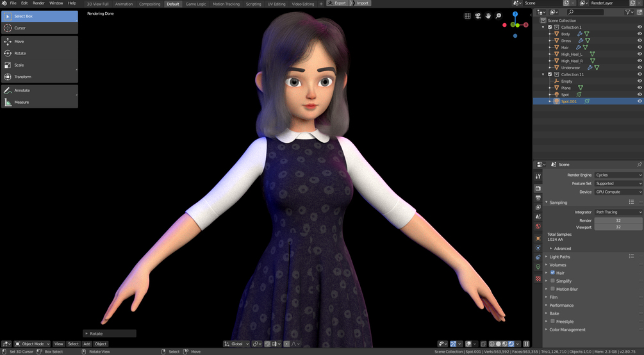Adjust the Render samples field
The width and height of the screenshot is (644, 355).
tap(618, 220)
